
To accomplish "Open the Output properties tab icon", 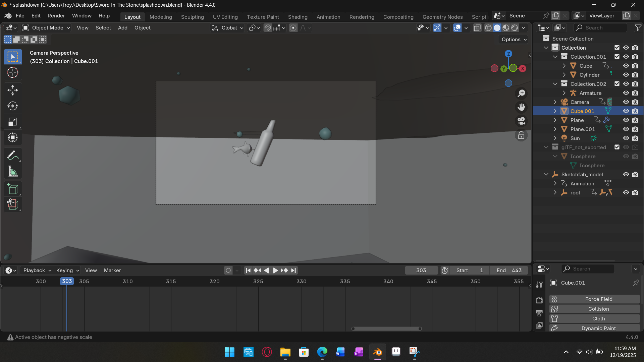I will (x=539, y=313).
